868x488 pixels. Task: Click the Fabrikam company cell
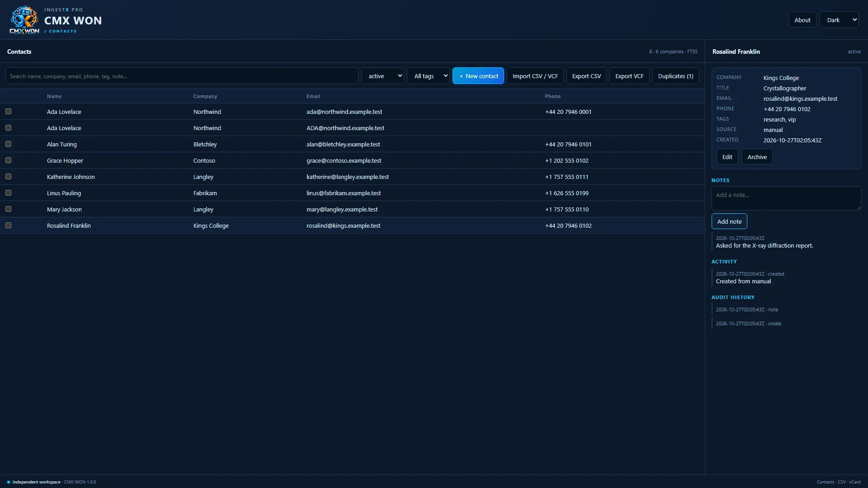point(205,193)
